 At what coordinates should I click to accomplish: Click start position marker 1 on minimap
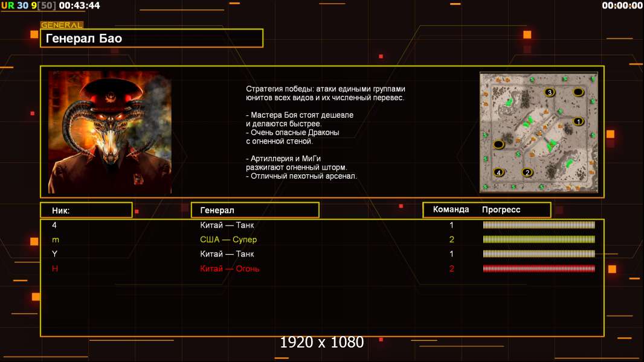pyautogui.click(x=578, y=121)
